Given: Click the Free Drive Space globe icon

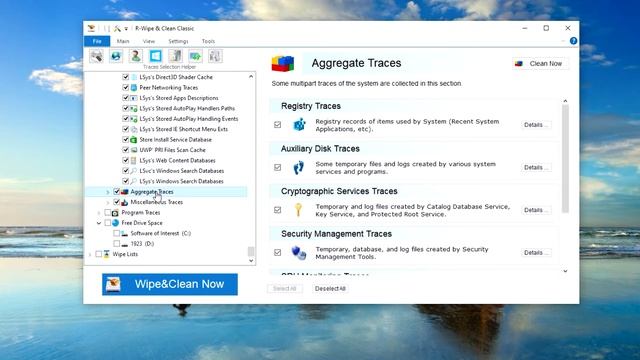Looking at the screenshot, I should (x=116, y=223).
